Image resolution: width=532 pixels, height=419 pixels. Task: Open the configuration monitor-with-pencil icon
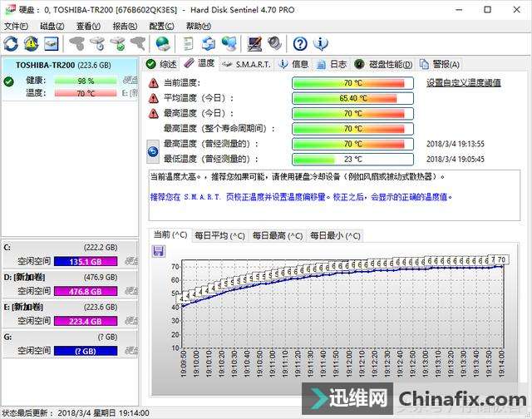pyautogui.click(x=254, y=44)
